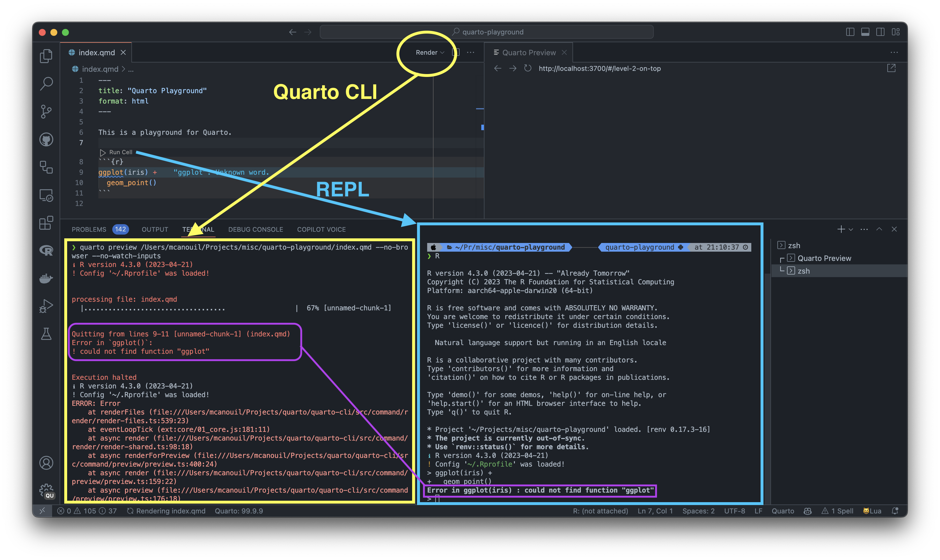Open the Docker view in activity bar
The height and width of the screenshot is (560, 940).
click(x=46, y=279)
